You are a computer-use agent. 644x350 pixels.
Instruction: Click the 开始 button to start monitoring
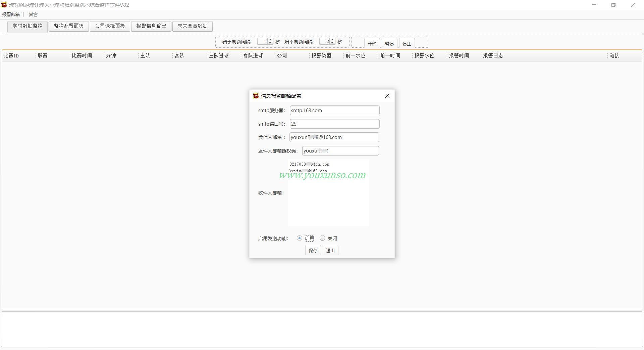pyautogui.click(x=372, y=43)
